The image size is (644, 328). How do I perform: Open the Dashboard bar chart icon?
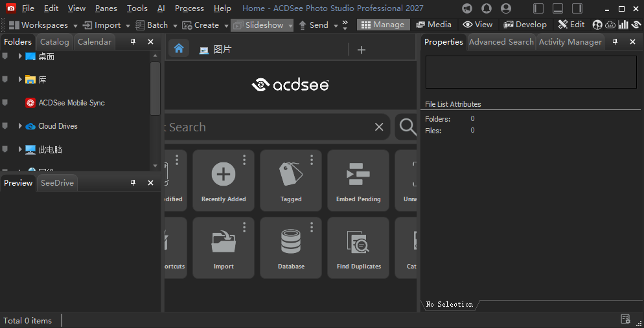click(623, 25)
